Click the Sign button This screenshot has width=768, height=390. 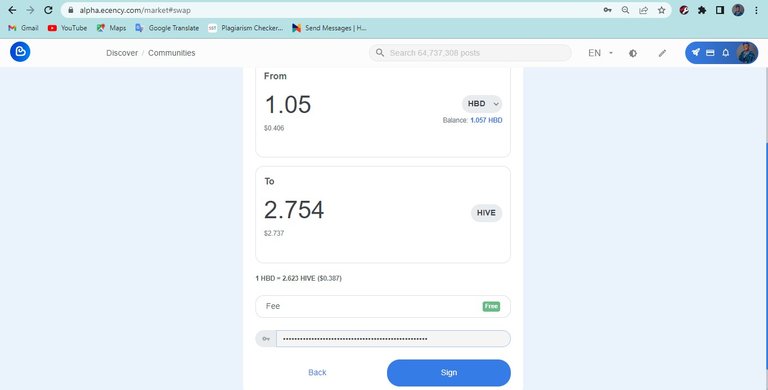click(x=449, y=373)
